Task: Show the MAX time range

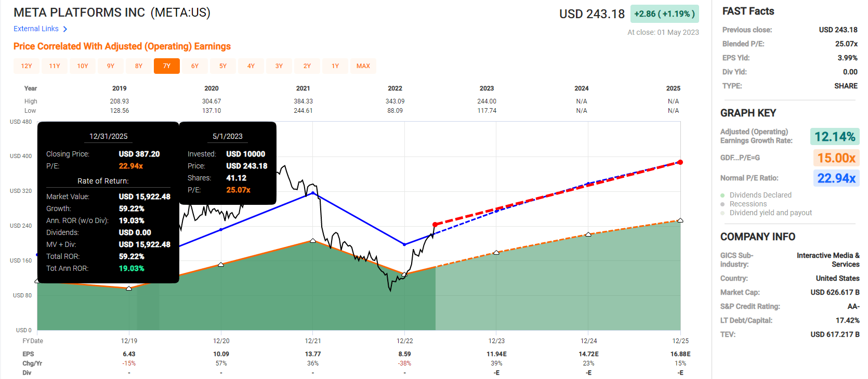Action: point(363,66)
